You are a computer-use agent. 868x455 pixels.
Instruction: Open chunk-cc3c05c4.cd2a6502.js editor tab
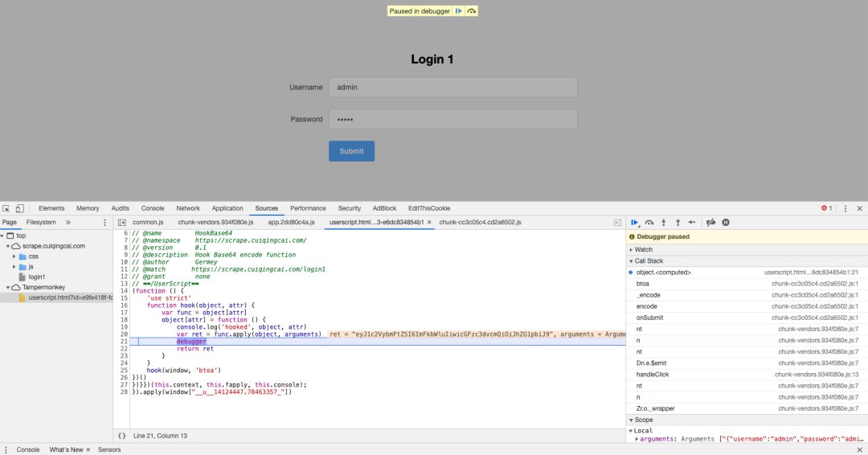tap(480, 223)
